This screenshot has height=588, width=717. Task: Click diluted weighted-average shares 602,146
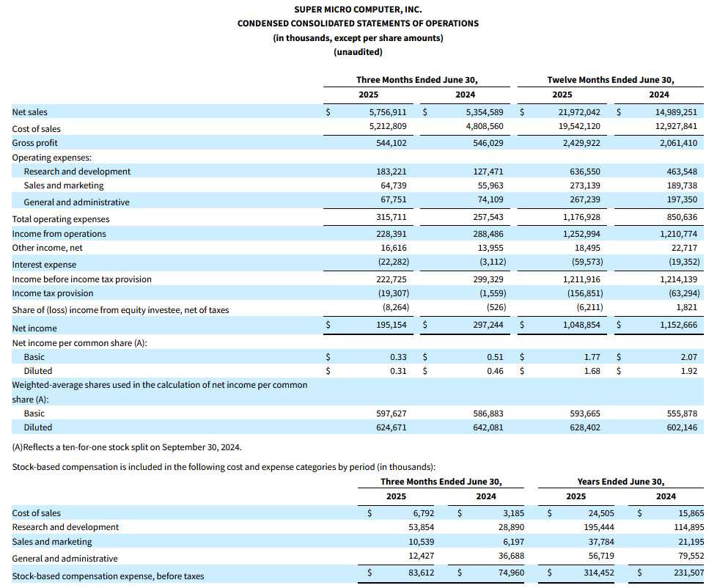pos(683,427)
